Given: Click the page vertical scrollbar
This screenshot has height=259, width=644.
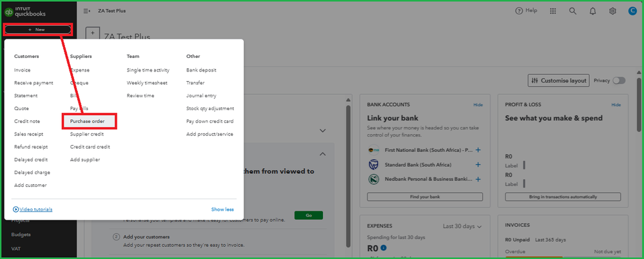Looking at the screenshot, I should [640, 104].
